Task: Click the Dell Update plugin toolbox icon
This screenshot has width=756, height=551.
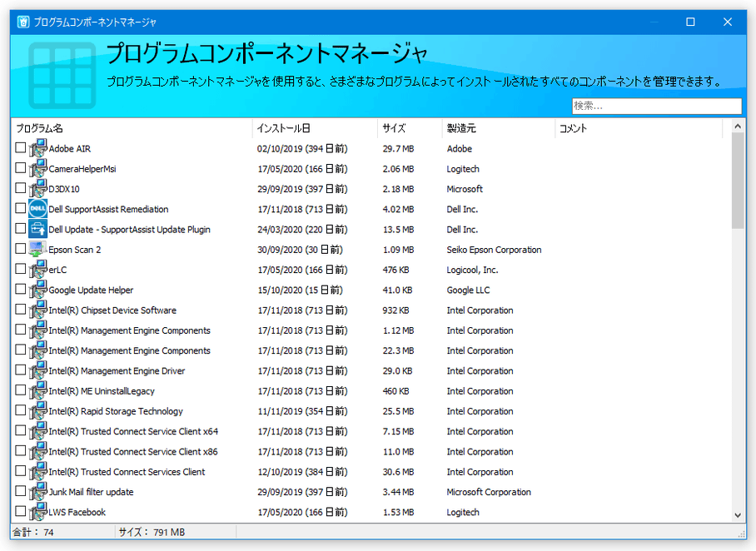Action: click(x=37, y=230)
